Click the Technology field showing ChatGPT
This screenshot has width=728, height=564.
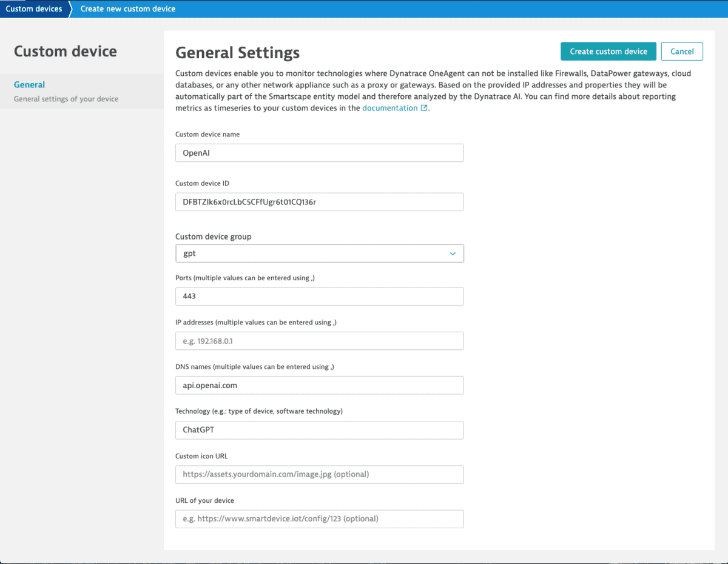320,430
